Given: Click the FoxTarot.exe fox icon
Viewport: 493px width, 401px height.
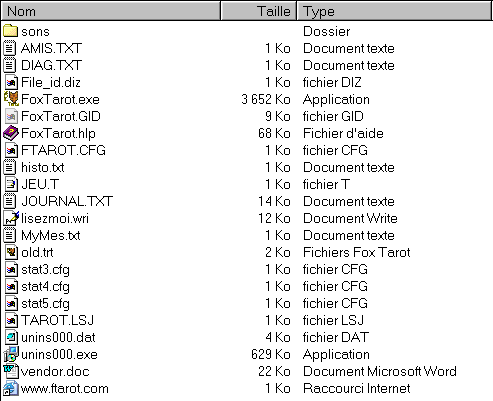Looking at the screenshot, I should click(x=11, y=99).
